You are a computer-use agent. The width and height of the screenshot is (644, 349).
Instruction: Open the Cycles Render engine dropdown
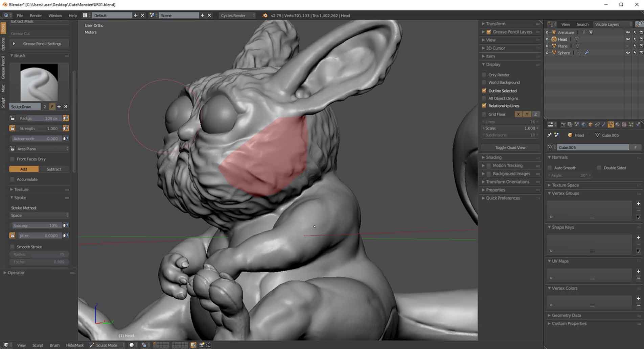(237, 15)
